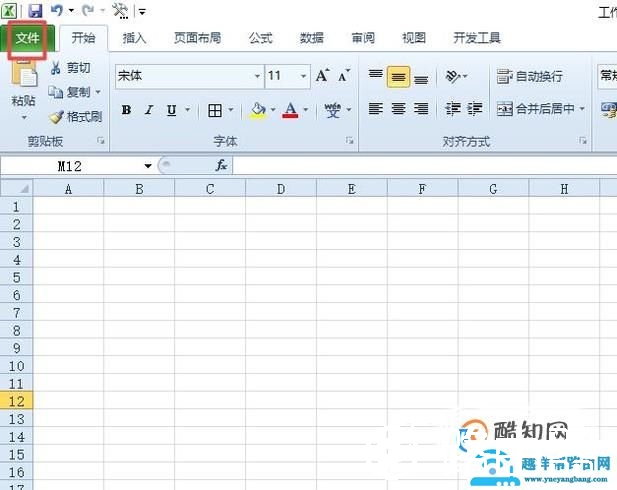Open the 审阅 tab

click(x=363, y=38)
